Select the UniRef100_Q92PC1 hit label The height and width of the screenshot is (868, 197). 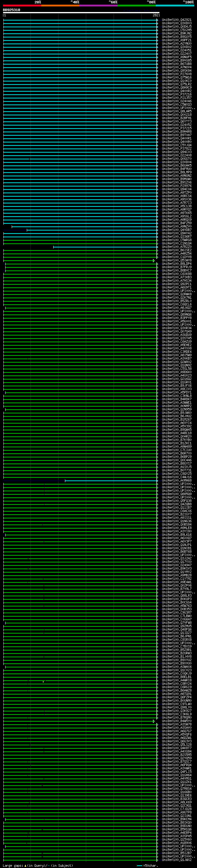(177, 284)
